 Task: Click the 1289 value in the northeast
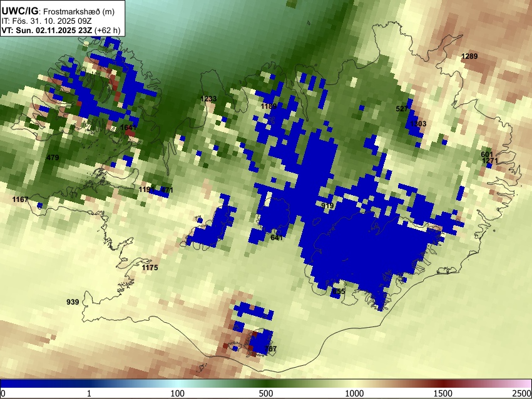tap(469, 56)
